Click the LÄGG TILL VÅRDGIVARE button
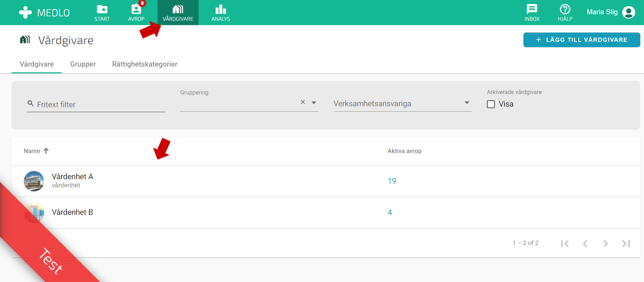Screen dimensions: 644x282 pos(582,40)
